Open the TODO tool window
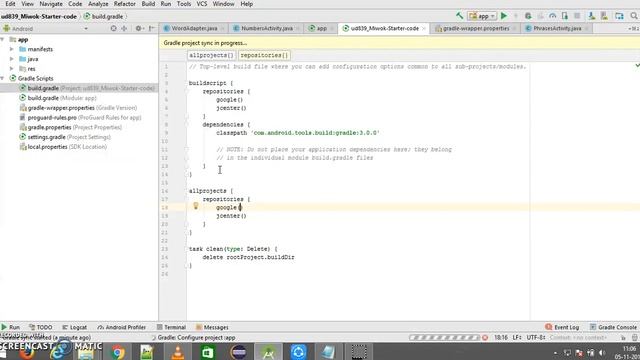The image size is (640, 360). [x=40, y=327]
